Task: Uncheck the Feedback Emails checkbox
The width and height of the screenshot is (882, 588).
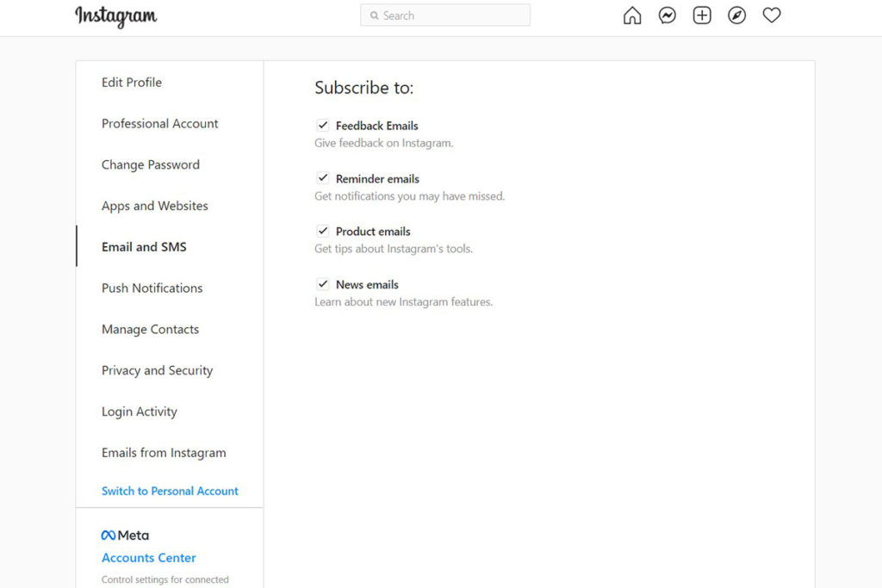Action: (322, 125)
